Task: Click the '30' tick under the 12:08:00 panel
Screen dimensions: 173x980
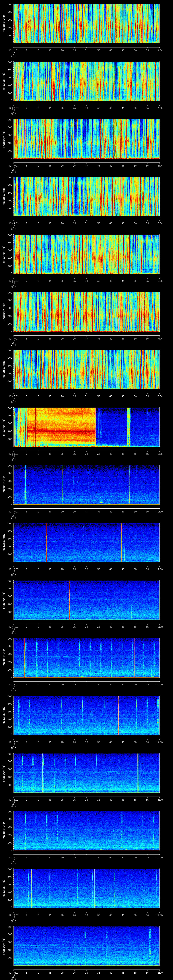Action: point(87,454)
